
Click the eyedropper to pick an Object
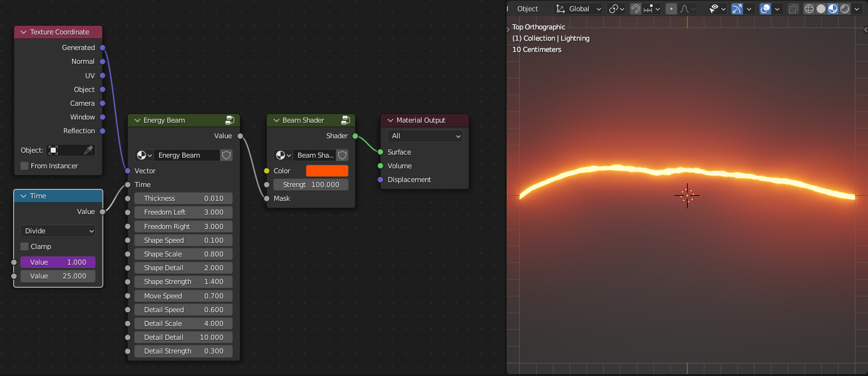coord(90,150)
